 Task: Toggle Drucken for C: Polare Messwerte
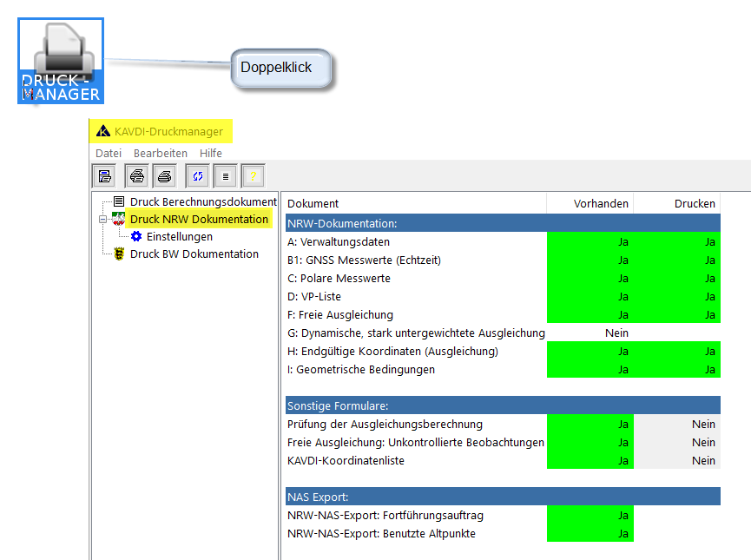[x=677, y=279]
